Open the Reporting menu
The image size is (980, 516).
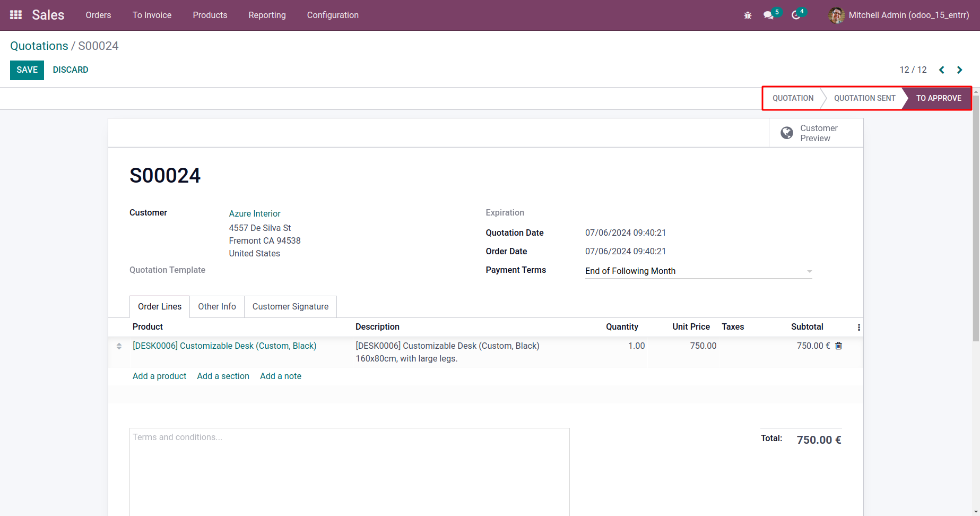267,15
